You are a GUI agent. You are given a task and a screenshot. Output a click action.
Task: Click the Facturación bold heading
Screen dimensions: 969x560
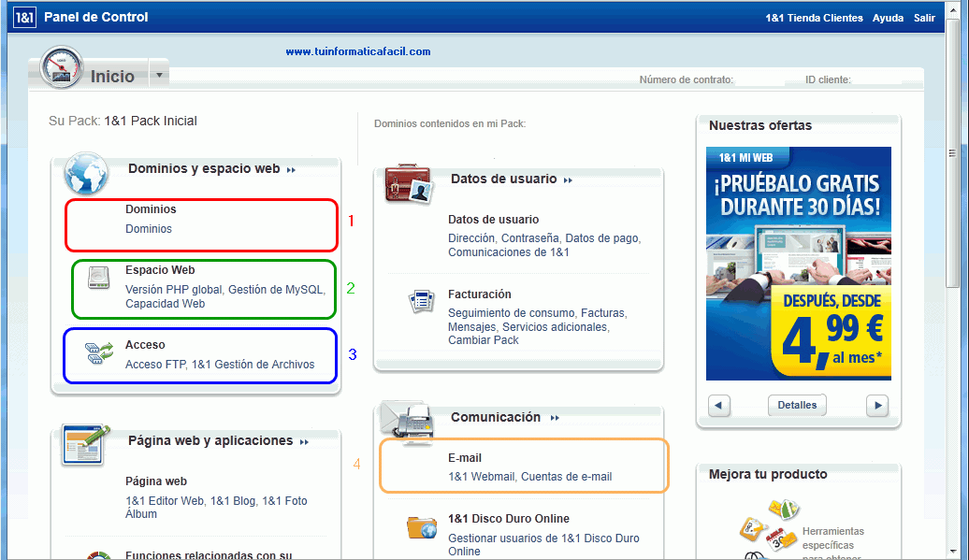pyautogui.click(x=480, y=294)
